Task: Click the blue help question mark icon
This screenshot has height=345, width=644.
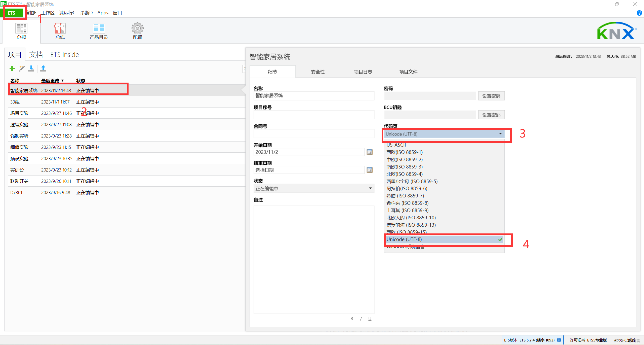Action: [639, 13]
